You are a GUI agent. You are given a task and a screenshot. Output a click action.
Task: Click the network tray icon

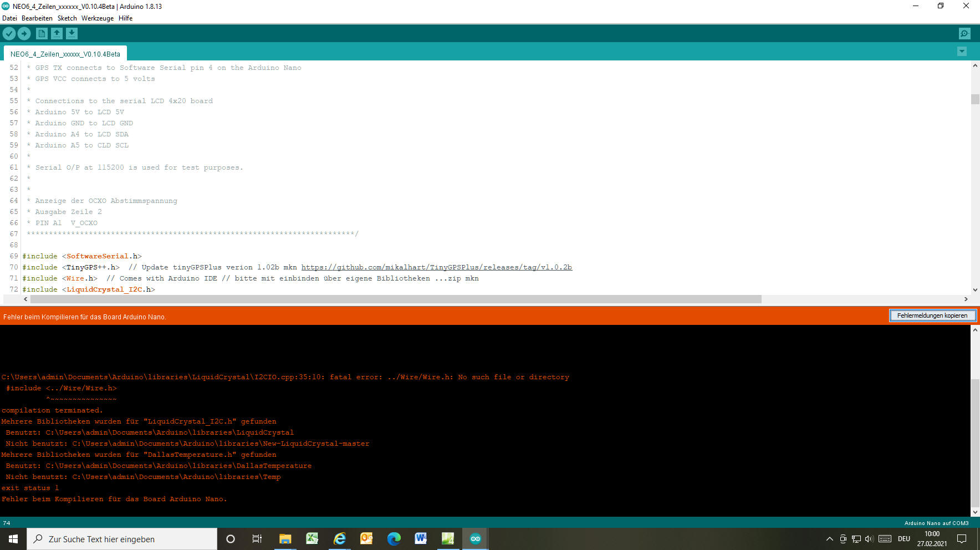point(856,539)
